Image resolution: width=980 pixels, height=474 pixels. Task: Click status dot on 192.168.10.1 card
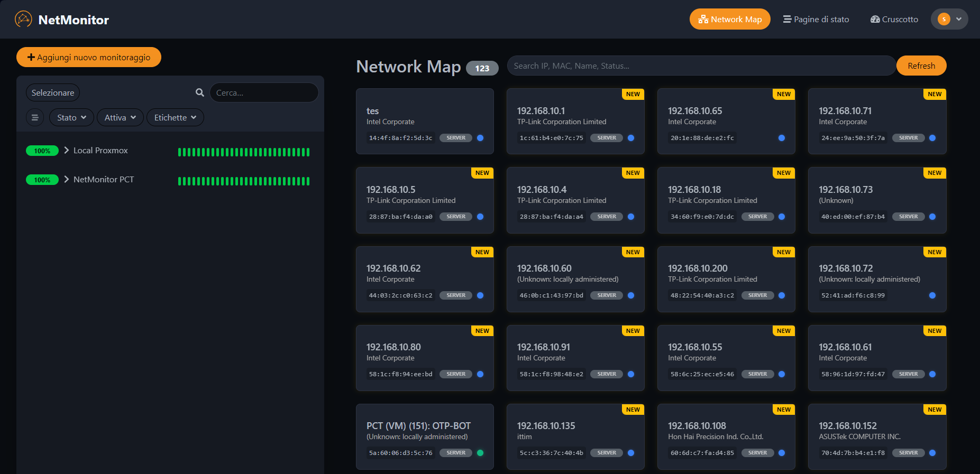click(x=631, y=138)
